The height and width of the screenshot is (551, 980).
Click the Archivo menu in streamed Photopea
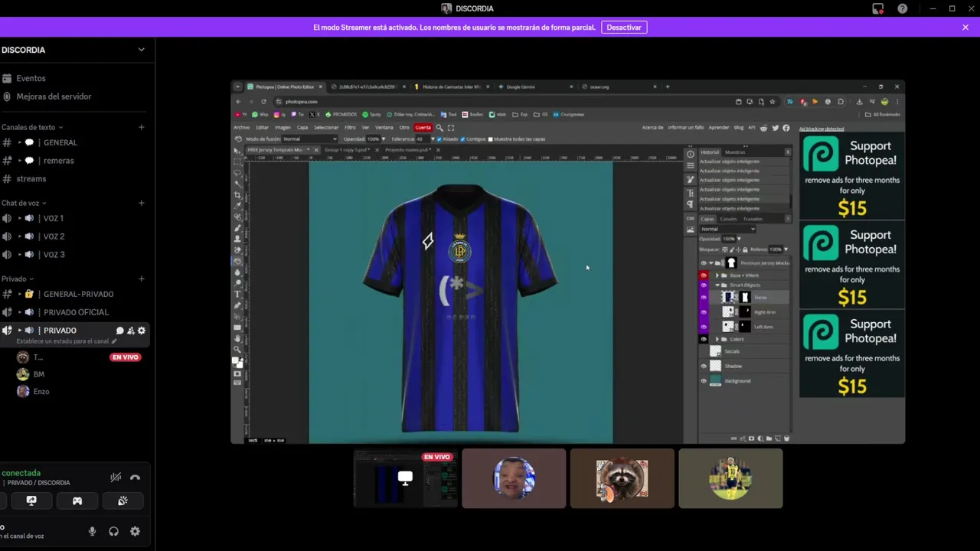(x=242, y=128)
